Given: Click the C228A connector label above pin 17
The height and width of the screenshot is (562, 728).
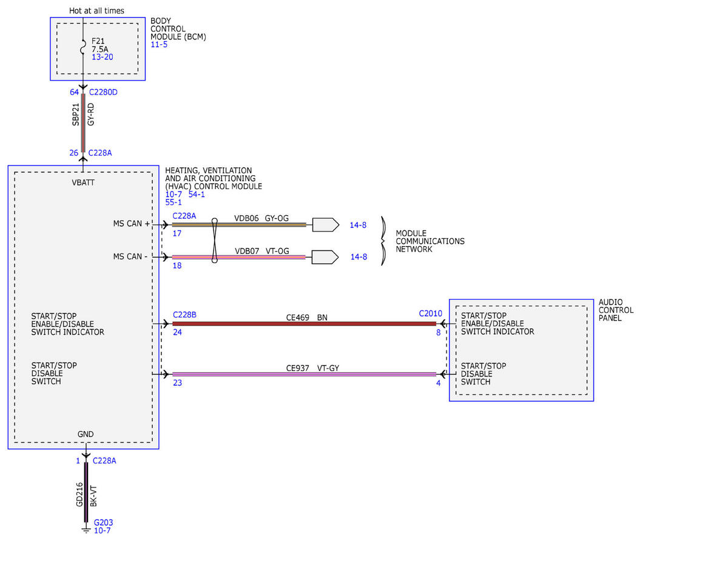Looking at the screenshot, I should click(x=184, y=216).
